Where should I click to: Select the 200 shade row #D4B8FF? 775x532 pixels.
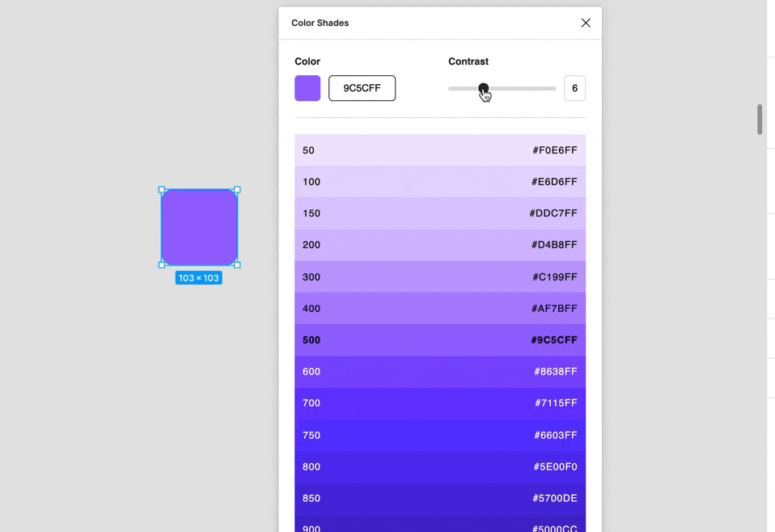coord(440,245)
